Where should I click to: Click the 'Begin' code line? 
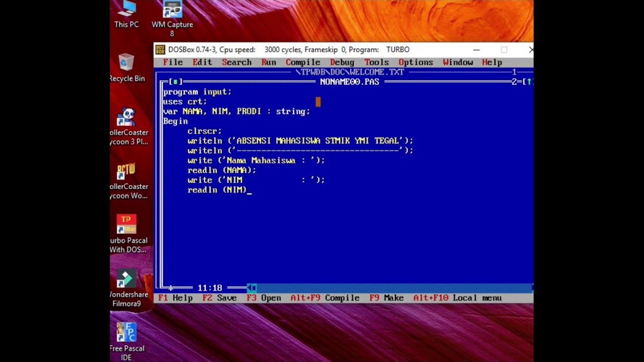175,121
